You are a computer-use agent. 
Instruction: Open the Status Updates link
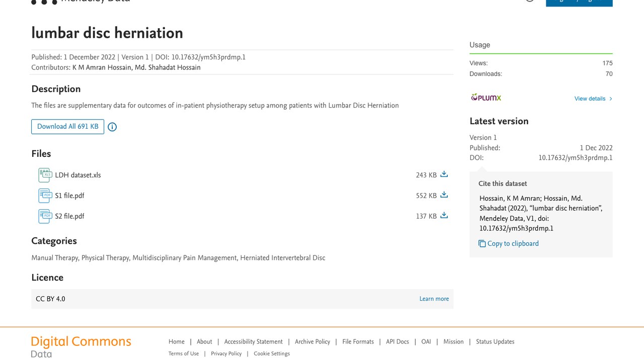pyautogui.click(x=495, y=341)
